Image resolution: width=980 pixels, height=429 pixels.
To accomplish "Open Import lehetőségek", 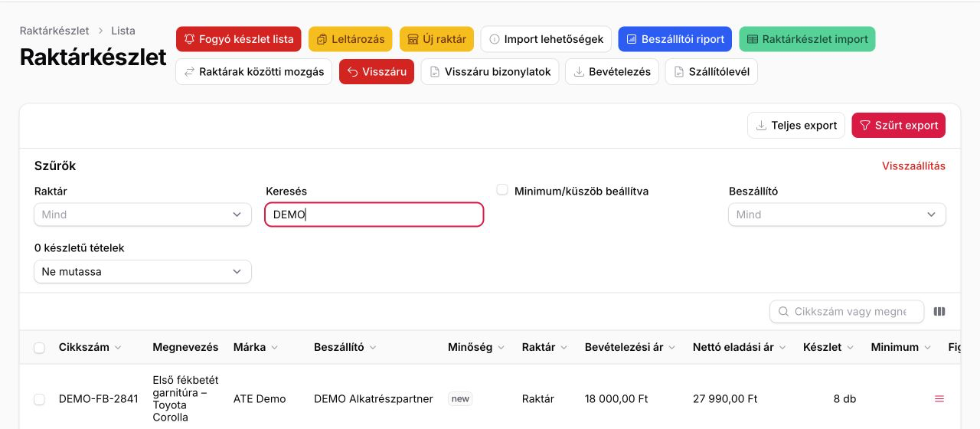I will [x=546, y=39].
